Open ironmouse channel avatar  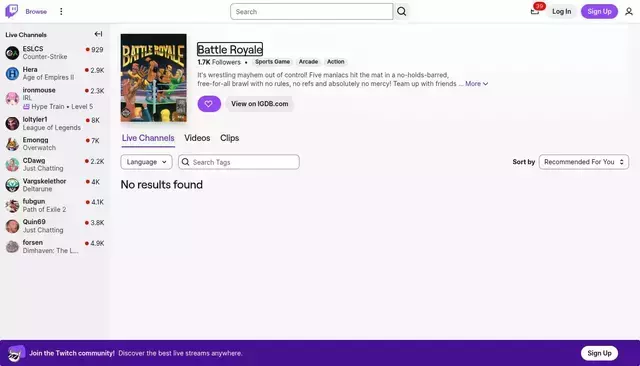pos(12,98)
